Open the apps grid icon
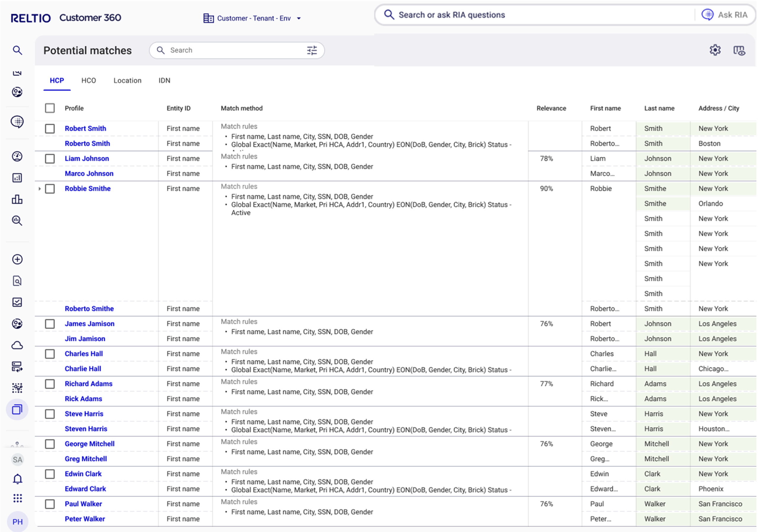The height and width of the screenshot is (532, 758). tap(17, 498)
